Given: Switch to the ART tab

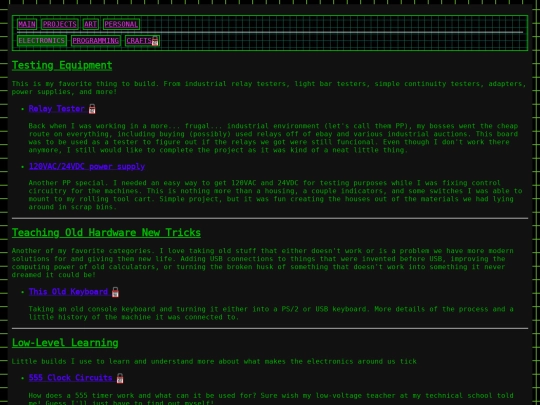Looking at the screenshot, I should click(x=91, y=24).
